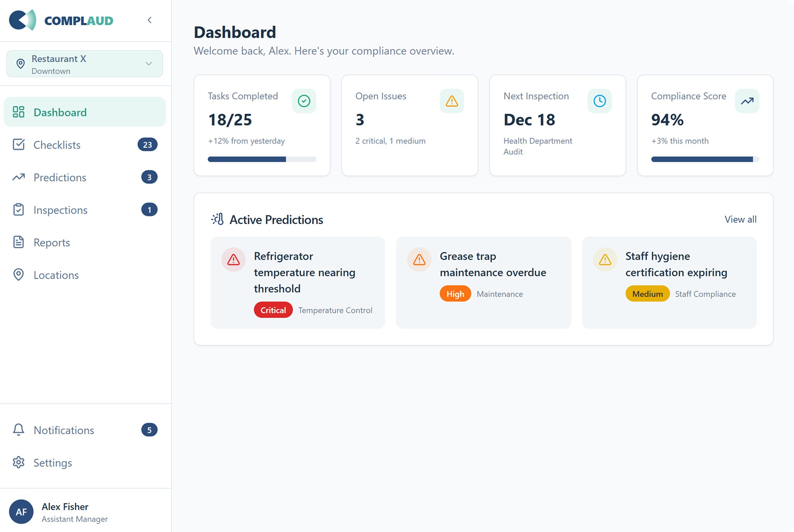Go to Predictions in the sidebar
Image resolution: width=794 pixels, height=532 pixels.
point(60,177)
